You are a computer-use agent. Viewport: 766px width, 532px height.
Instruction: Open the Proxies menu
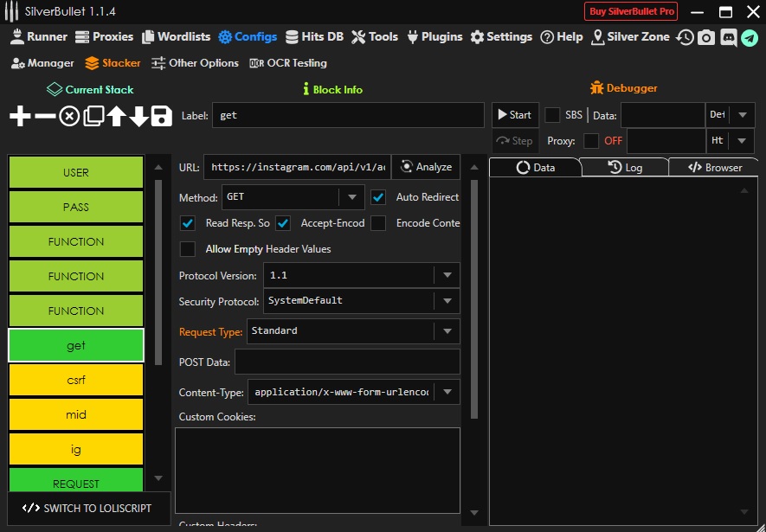pos(105,37)
